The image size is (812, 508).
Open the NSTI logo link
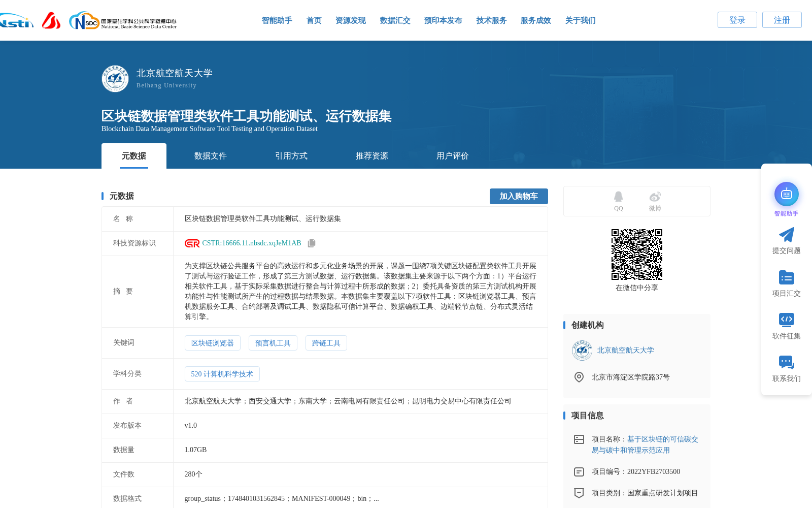[x=16, y=20]
